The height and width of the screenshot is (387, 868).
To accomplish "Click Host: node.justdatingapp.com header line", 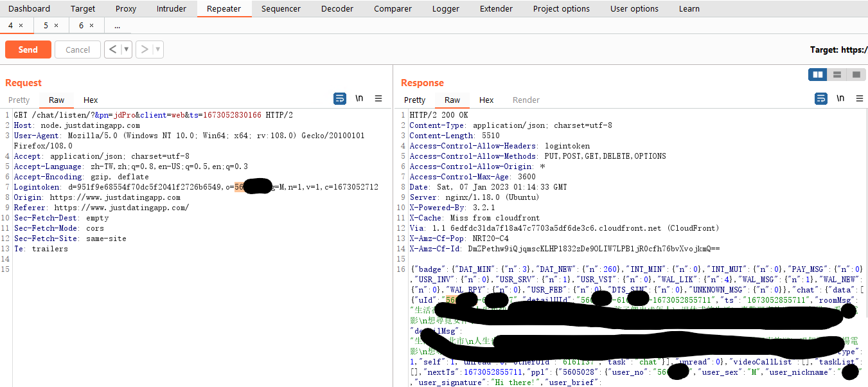I will click(76, 125).
